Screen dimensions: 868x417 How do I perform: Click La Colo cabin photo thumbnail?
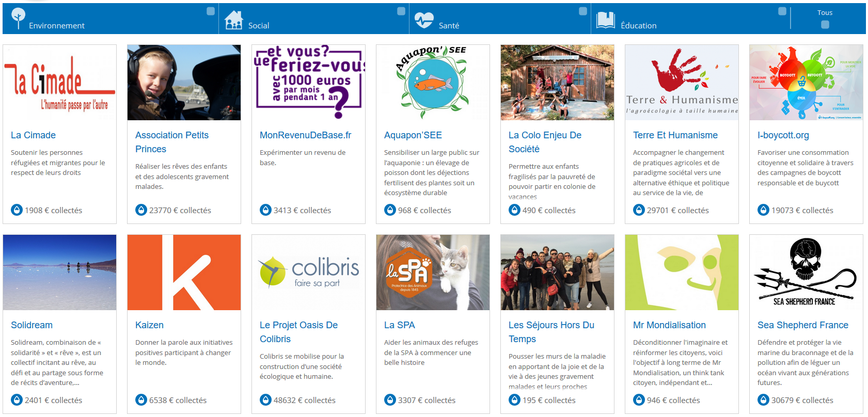(x=557, y=83)
